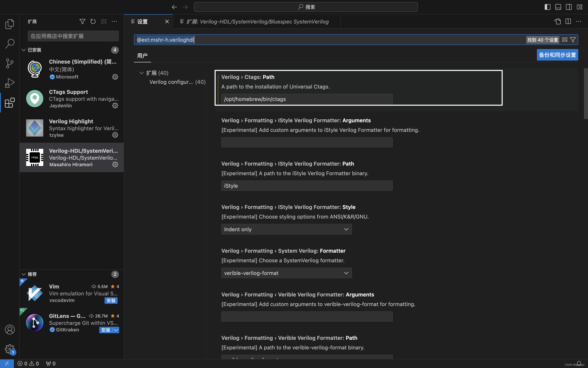Customize layout icon in title bar
The width and height of the screenshot is (588, 368).
(x=579, y=7)
